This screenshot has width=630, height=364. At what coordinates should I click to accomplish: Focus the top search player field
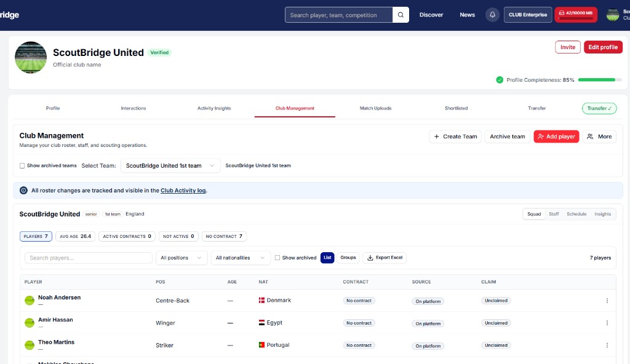339,15
